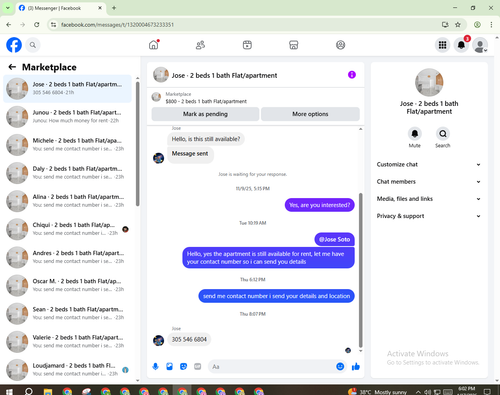500x395 pixels.
Task: Open the account profile avatar menu
Action: coord(480,45)
